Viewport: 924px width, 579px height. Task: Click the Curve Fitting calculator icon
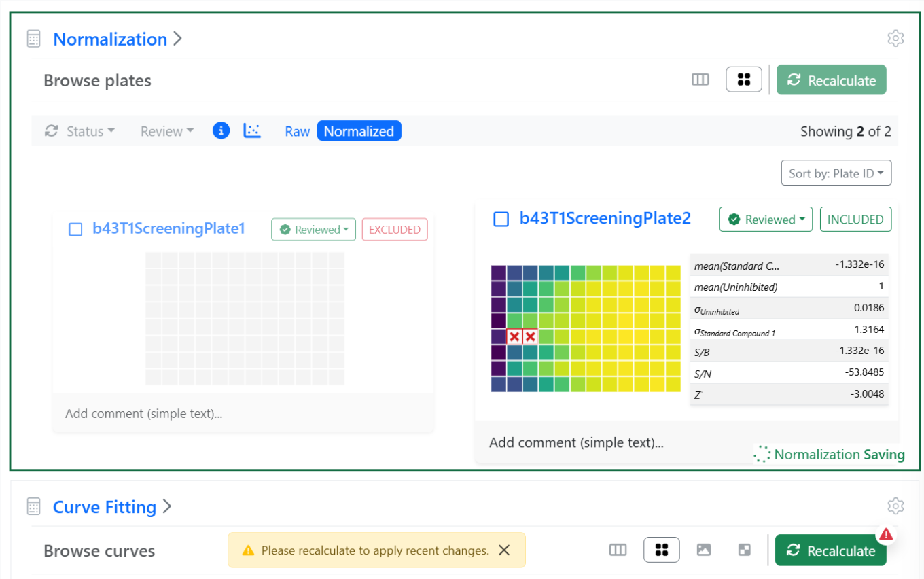click(33, 507)
